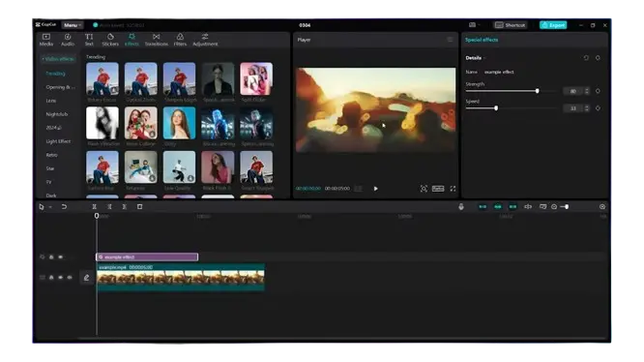Collapse the Video effects category
This screenshot has height=362, width=644.
coord(58,59)
